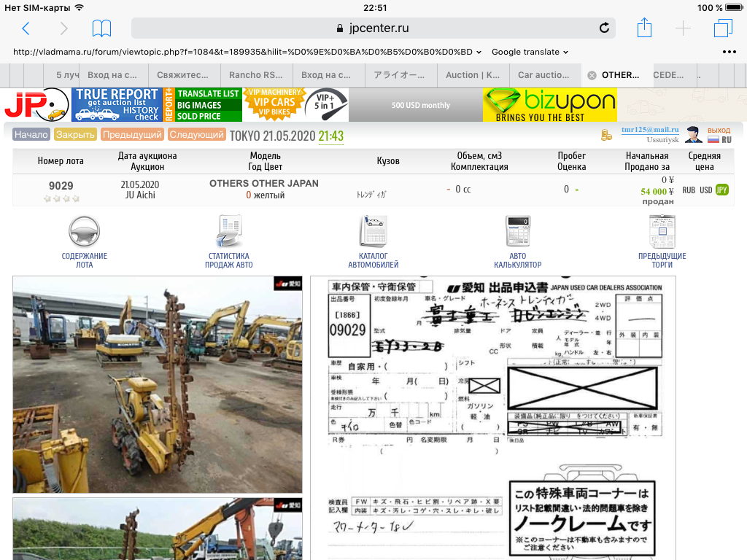This screenshot has height=560, width=747.
Task: Go to the Предыдущий lot
Action: click(x=133, y=135)
